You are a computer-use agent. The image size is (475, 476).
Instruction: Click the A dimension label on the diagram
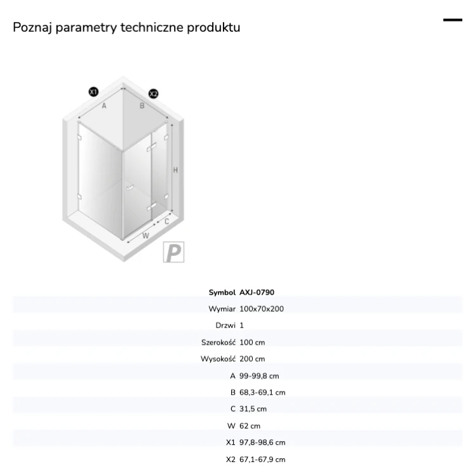click(104, 105)
